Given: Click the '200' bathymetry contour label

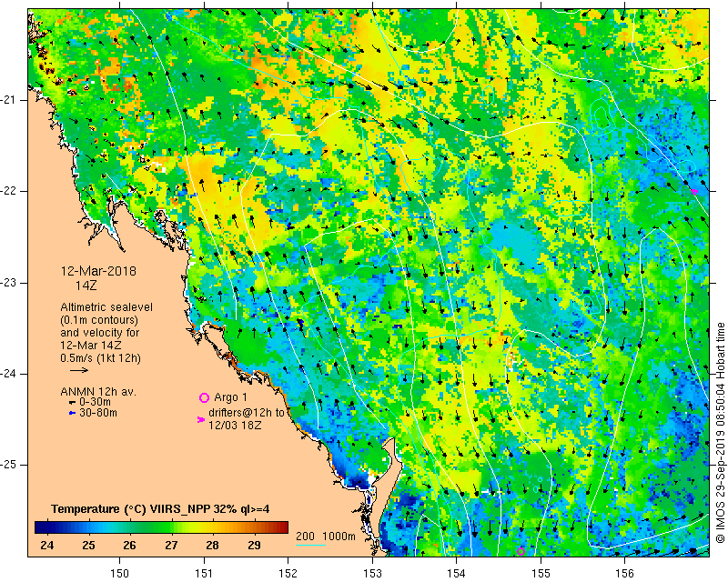Looking at the screenshot, I should pyautogui.click(x=305, y=537).
